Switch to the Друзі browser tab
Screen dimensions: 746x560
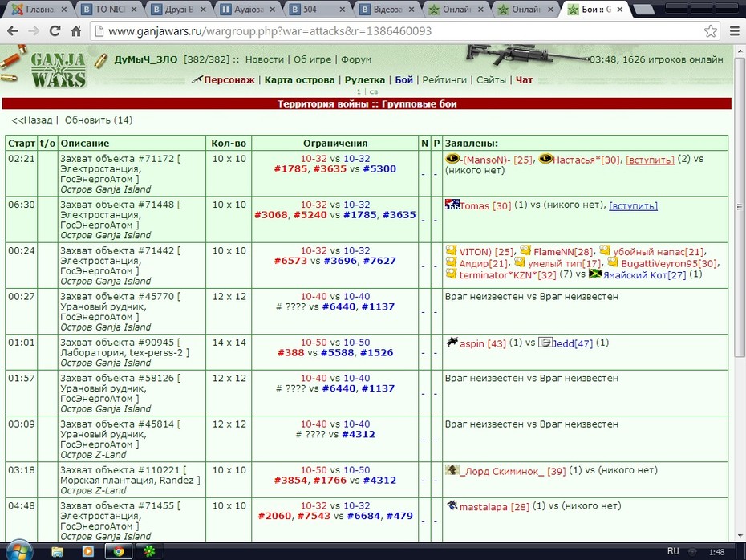[x=178, y=9]
